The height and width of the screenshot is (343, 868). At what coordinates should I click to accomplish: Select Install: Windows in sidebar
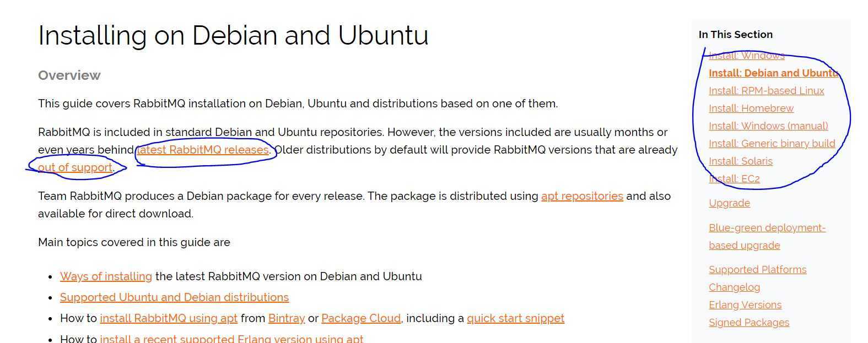pos(747,56)
